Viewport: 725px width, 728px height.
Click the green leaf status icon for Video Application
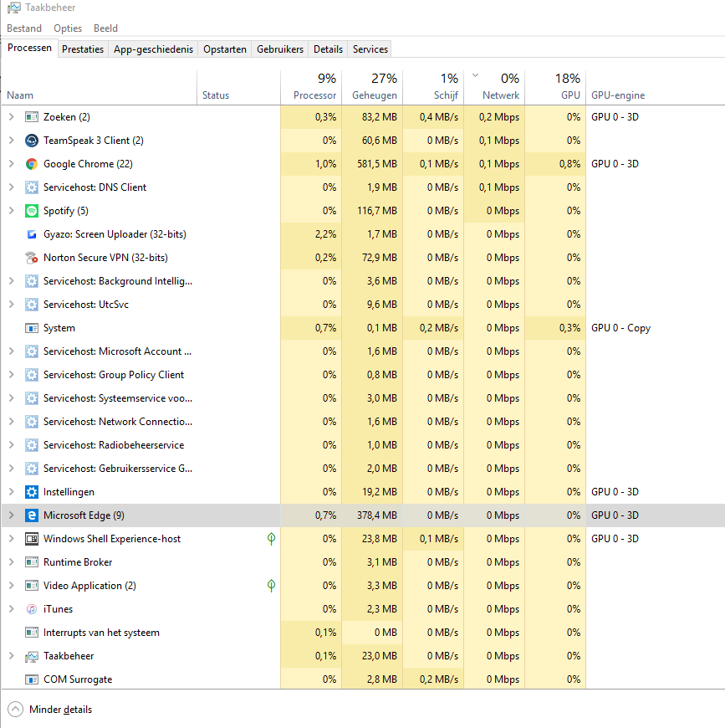pyautogui.click(x=272, y=586)
